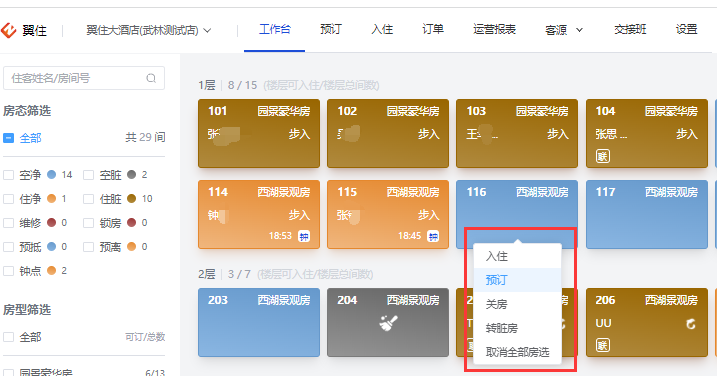Open the 预订 top navigation tab
The image size is (717, 376).
point(331,30)
